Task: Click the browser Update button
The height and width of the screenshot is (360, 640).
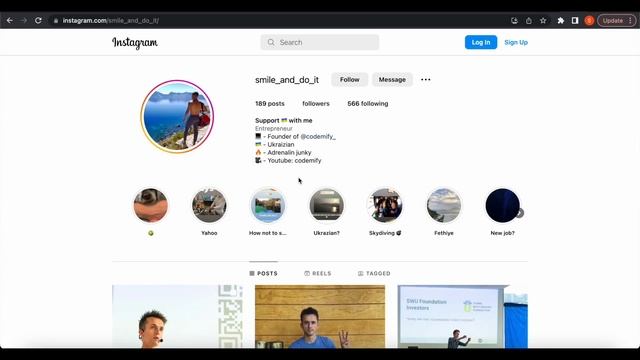Action: 617,20
